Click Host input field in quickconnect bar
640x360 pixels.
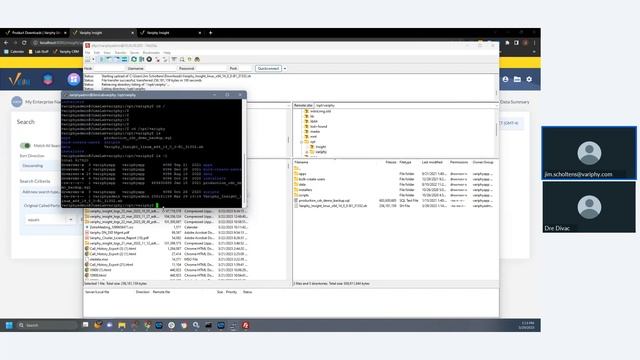109,69
